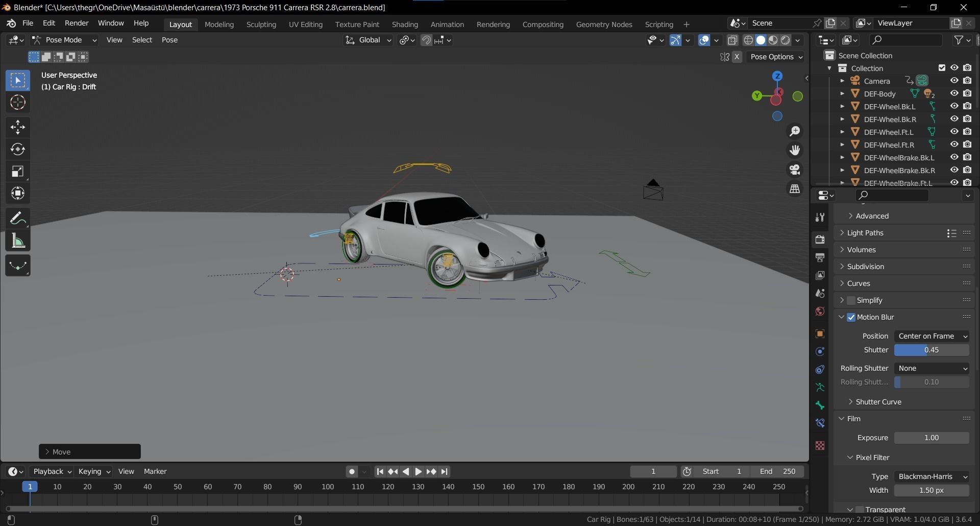Open the timeline Marker menu
Image resolution: width=980 pixels, height=526 pixels.
pyautogui.click(x=155, y=472)
